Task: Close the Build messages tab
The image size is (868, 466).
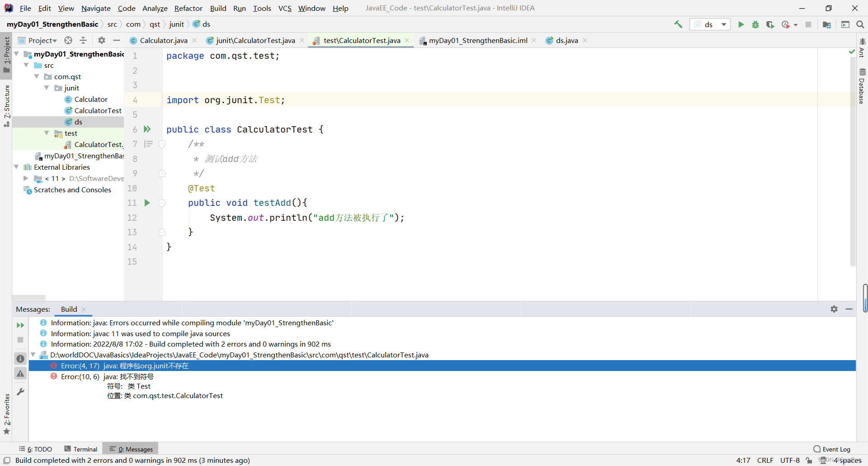Action: (x=84, y=309)
